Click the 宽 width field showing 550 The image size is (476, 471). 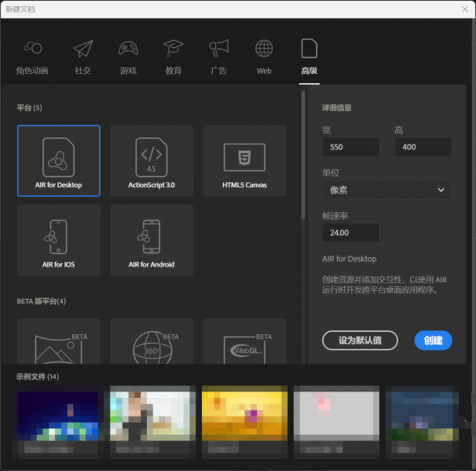[351, 147]
